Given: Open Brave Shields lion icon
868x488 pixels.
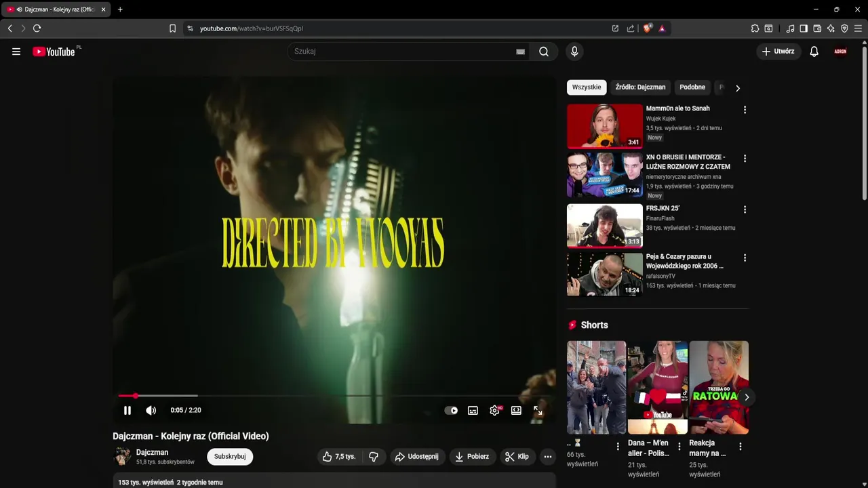Looking at the screenshot, I should click(x=648, y=28).
